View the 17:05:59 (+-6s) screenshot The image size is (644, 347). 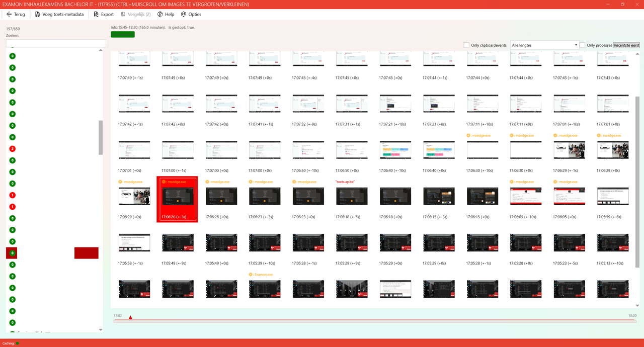tap(613, 196)
